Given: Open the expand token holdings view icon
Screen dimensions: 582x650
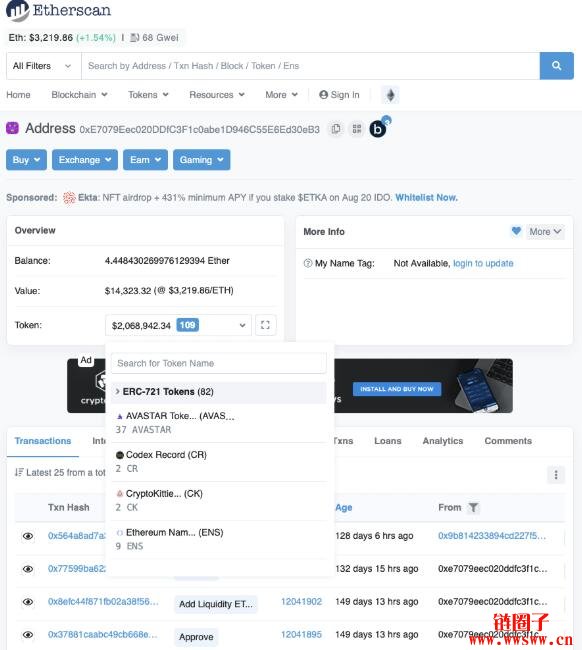Looking at the screenshot, I should point(265,325).
